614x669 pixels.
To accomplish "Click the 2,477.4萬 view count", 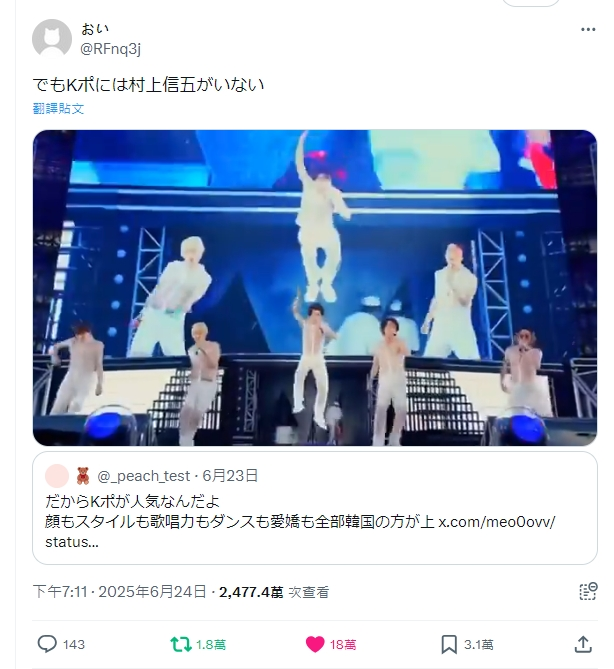I will (251, 592).
